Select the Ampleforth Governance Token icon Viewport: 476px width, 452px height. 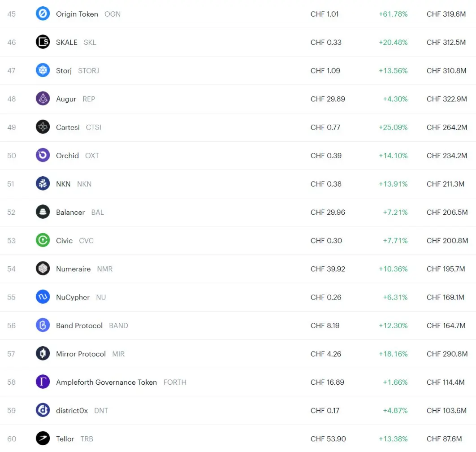[x=43, y=382]
